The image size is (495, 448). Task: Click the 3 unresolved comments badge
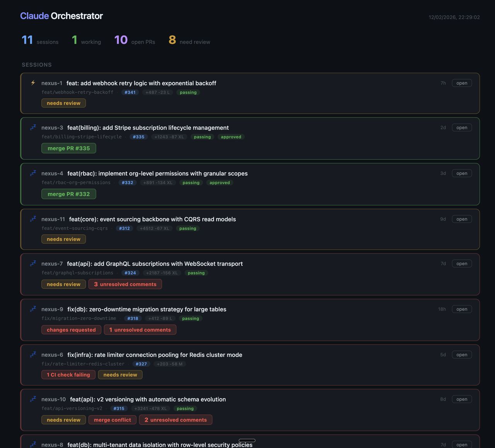pos(125,284)
